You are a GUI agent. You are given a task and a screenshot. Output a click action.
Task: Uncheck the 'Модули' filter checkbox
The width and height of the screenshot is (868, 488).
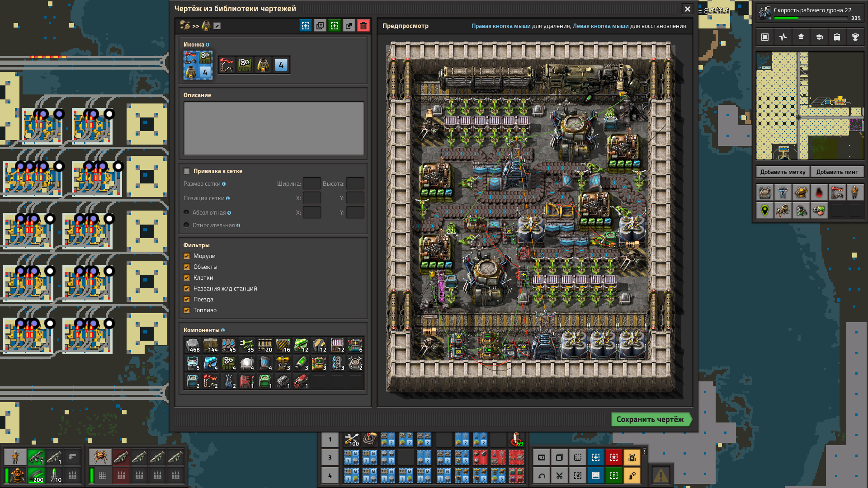(187, 256)
